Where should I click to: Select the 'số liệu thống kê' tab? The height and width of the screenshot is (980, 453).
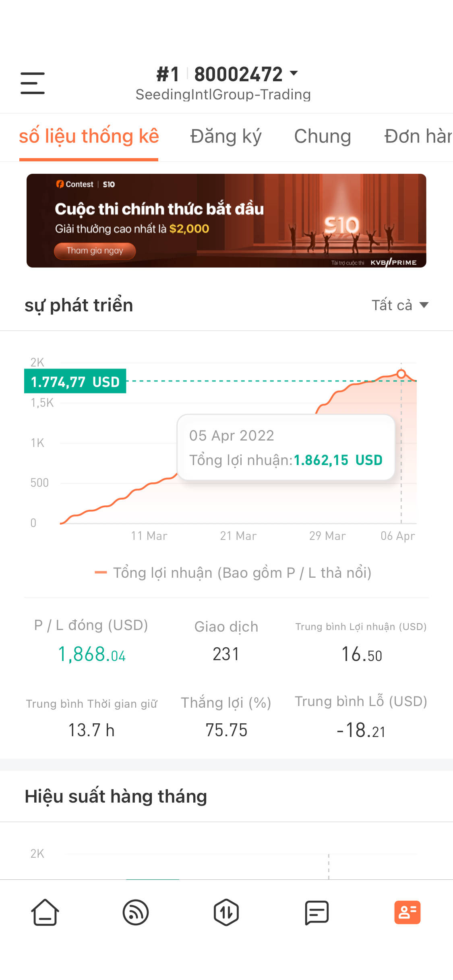[89, 136]
